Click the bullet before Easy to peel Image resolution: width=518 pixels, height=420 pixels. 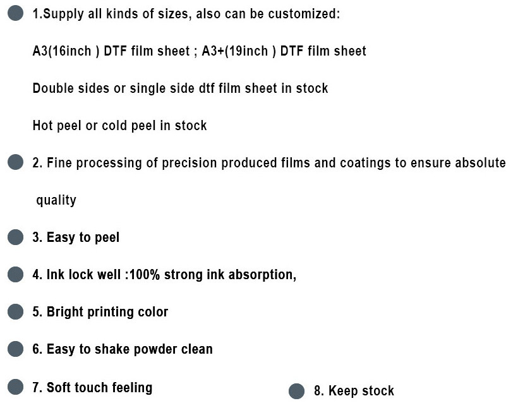(x=16, y=237)
